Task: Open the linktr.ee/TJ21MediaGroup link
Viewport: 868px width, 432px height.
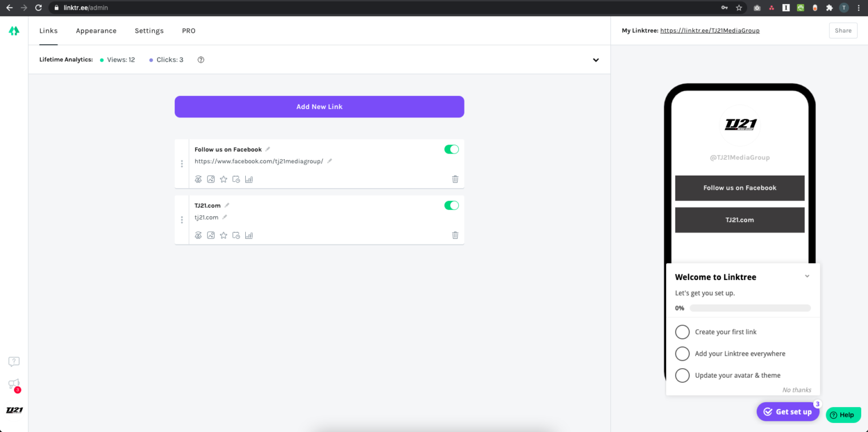Action: click(710, 30)
